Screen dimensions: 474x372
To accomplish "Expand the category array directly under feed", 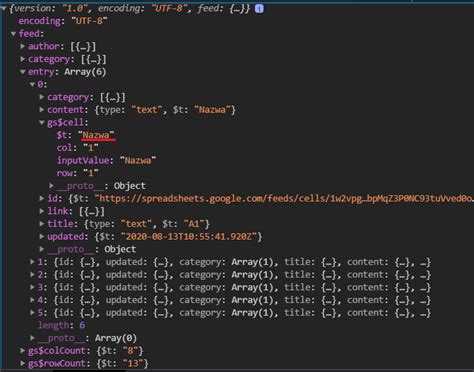I will (23, 59).
